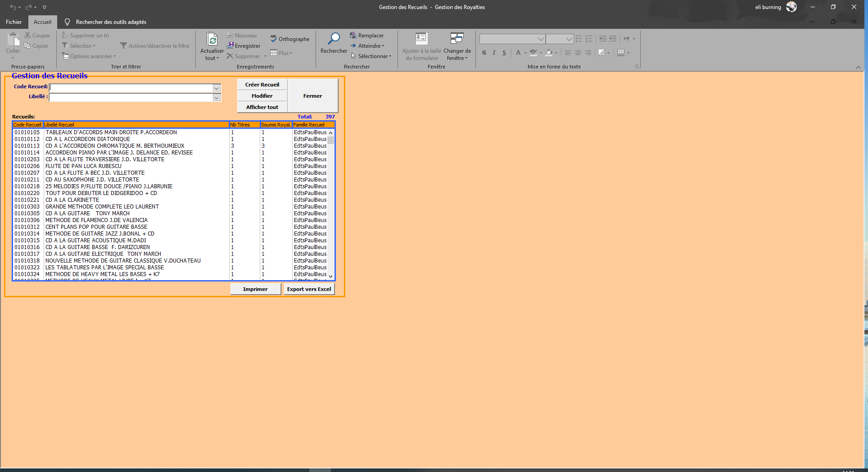Select row FLUTE DE PAN LUCA RUBESCU

(x=170, y=166)
